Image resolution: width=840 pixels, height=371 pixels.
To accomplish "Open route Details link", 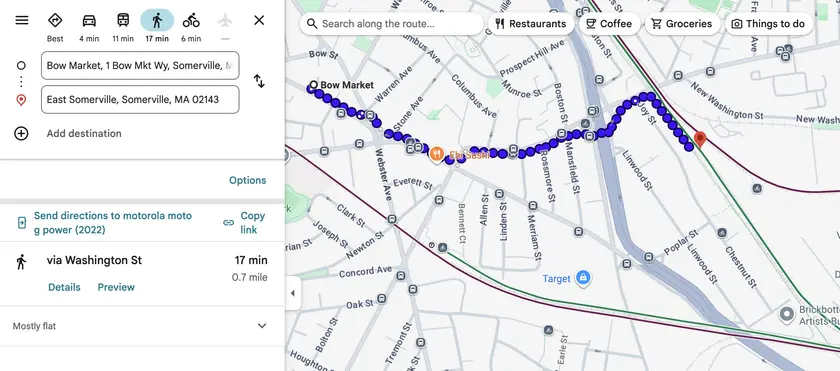I will [64, 287].
